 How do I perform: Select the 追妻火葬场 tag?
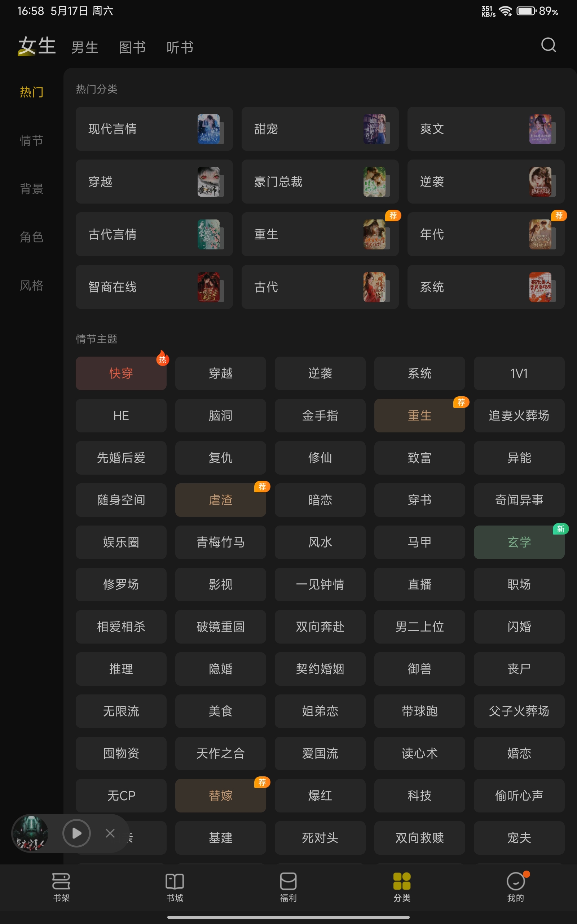[x=519, y=415]
